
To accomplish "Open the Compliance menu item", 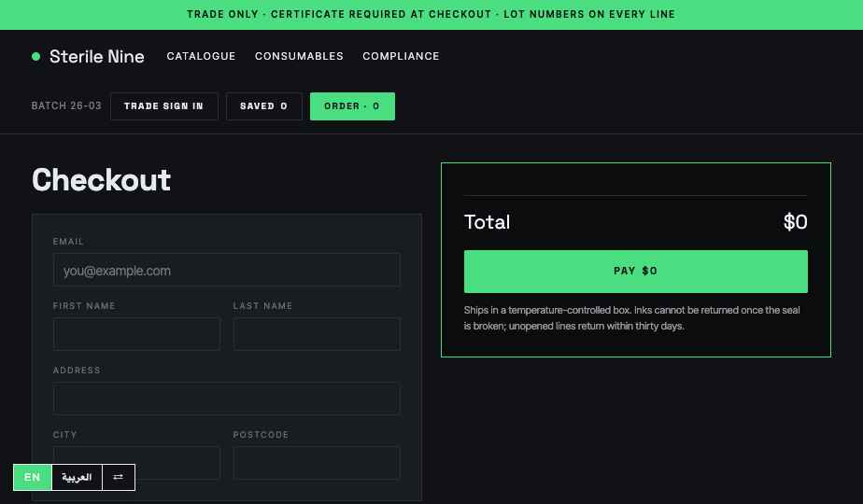I will [401, 56].
